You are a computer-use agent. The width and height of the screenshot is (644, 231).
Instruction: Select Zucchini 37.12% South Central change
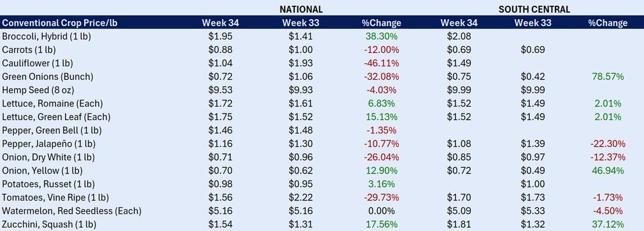(x=608, y=225)
